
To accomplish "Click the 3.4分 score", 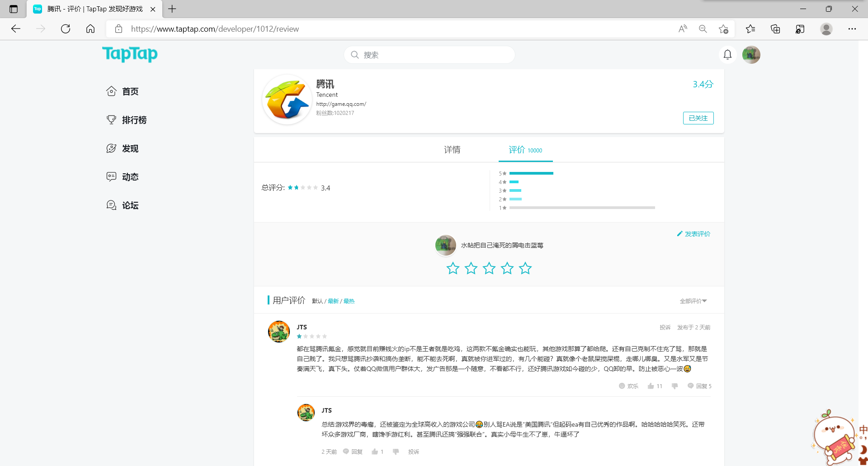I will (x=703, y=84).
